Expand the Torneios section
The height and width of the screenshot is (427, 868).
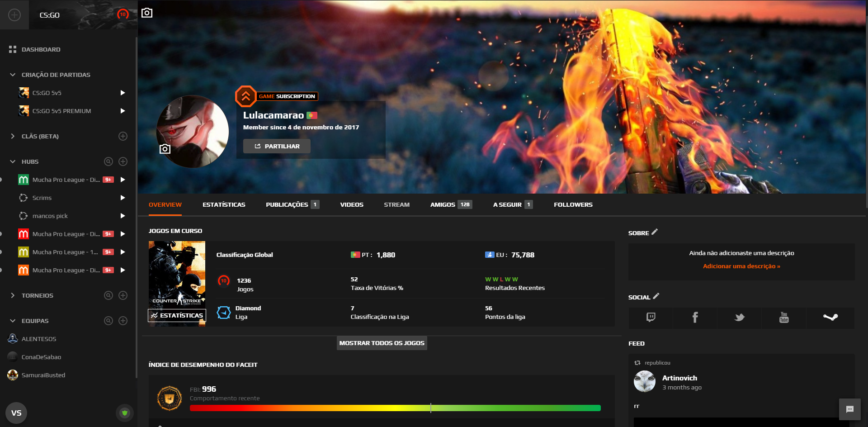coord(13,295)
